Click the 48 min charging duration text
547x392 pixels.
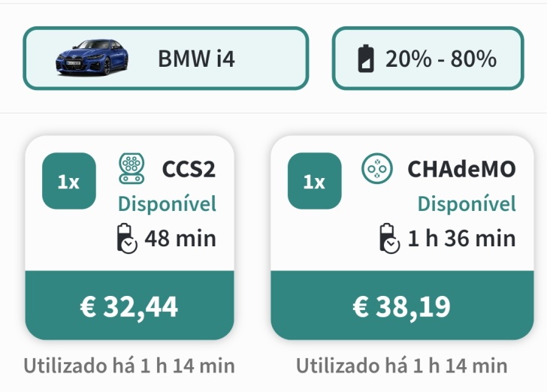pos(180,239)
